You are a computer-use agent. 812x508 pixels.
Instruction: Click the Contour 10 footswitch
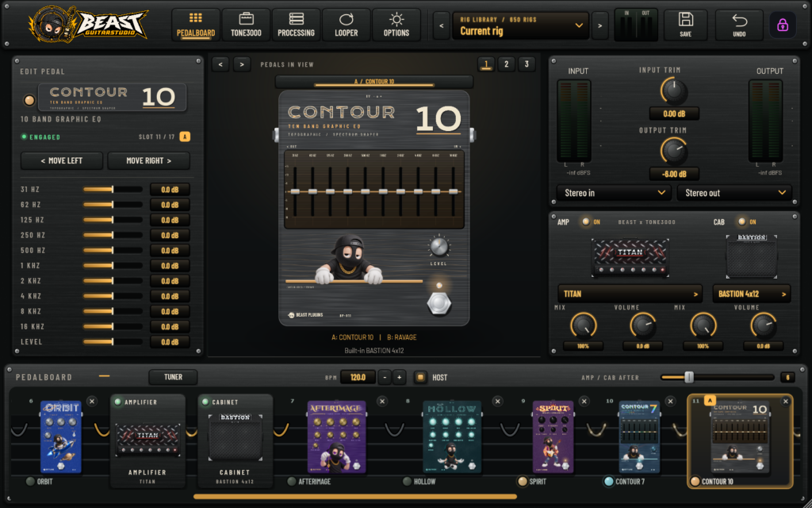pos(439,302)
